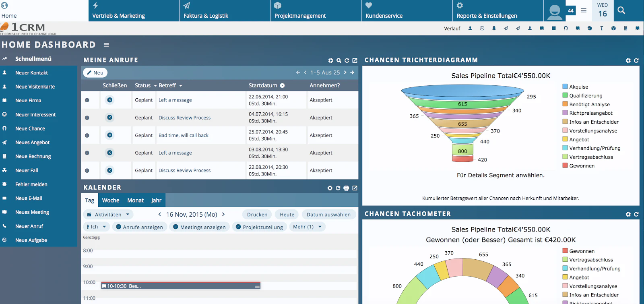
Task: Click the calculator icon in Verlauf bar
Action: click(x=625, y=28)
